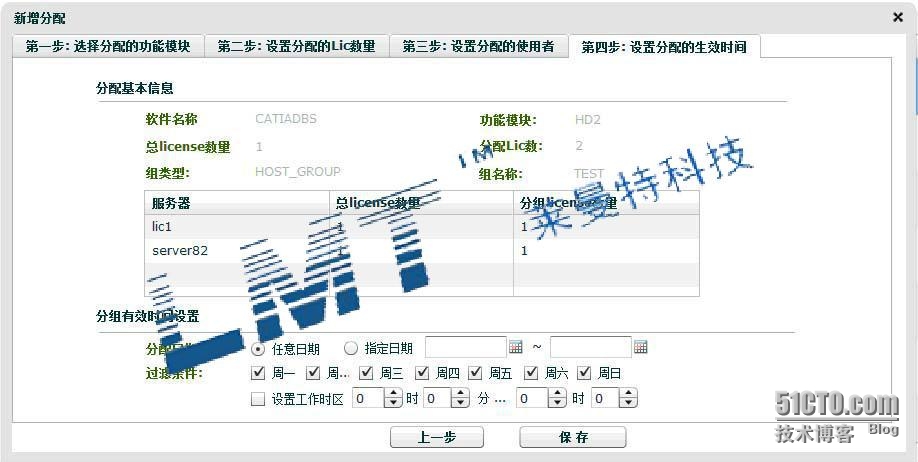The height and width of the screenshot is (462, 918).
Task: Click the CATIADBS software name value
Action: (286, 119)
